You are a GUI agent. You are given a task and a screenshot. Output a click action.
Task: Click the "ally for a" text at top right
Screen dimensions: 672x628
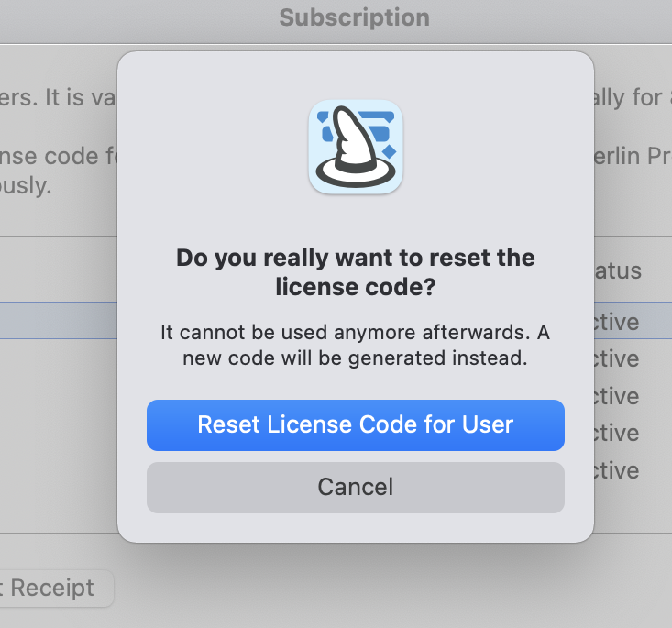(633, 97)
